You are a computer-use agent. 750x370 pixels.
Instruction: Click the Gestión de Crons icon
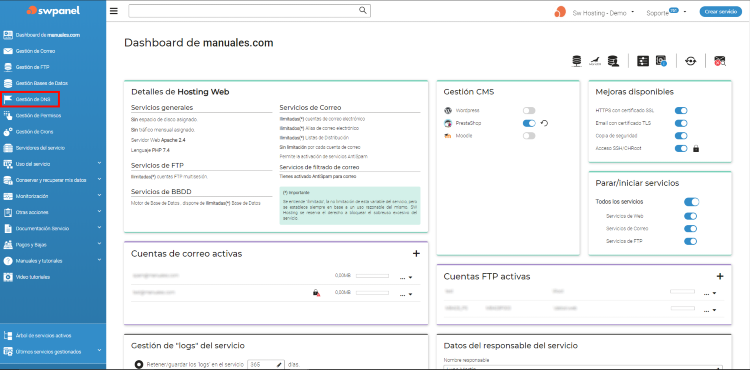pos(8,131)
